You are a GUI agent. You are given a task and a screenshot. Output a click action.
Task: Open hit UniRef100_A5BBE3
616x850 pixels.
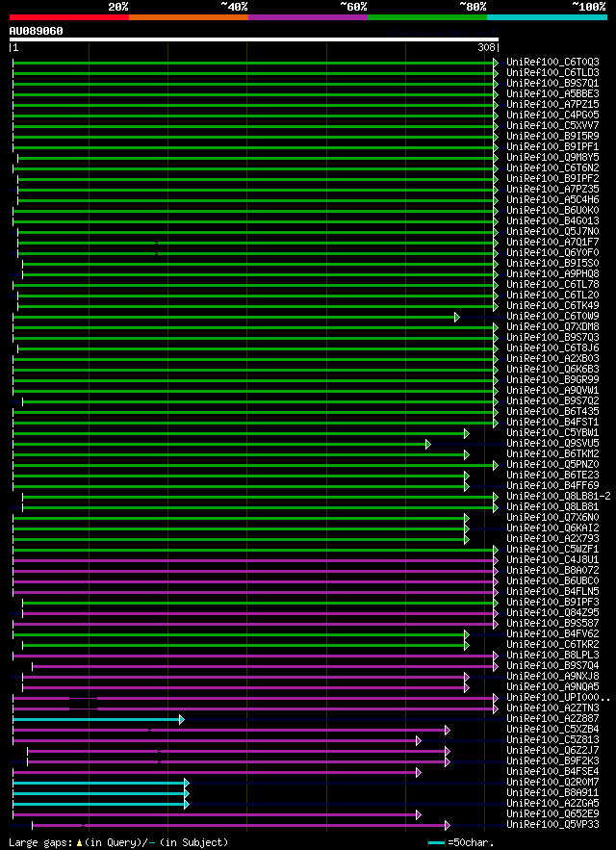(553, 94)
